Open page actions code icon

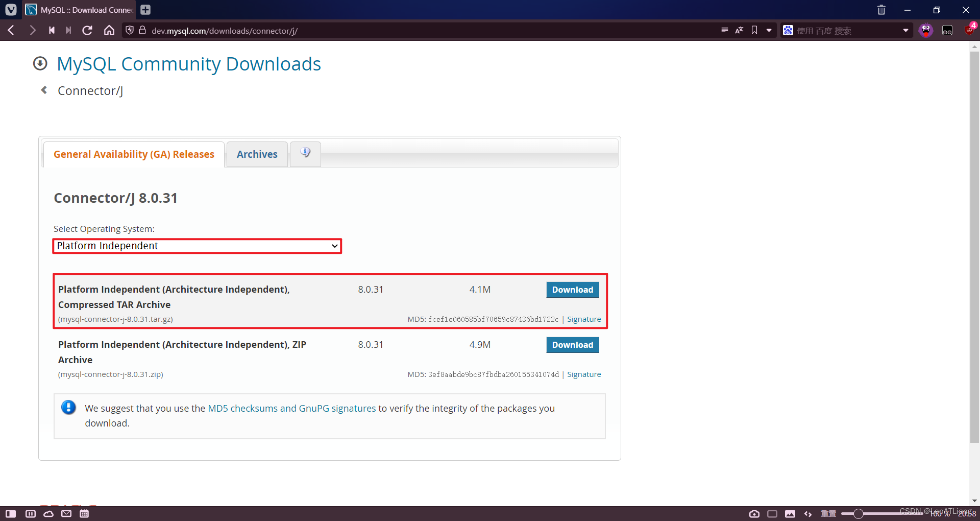pos(808,514)
